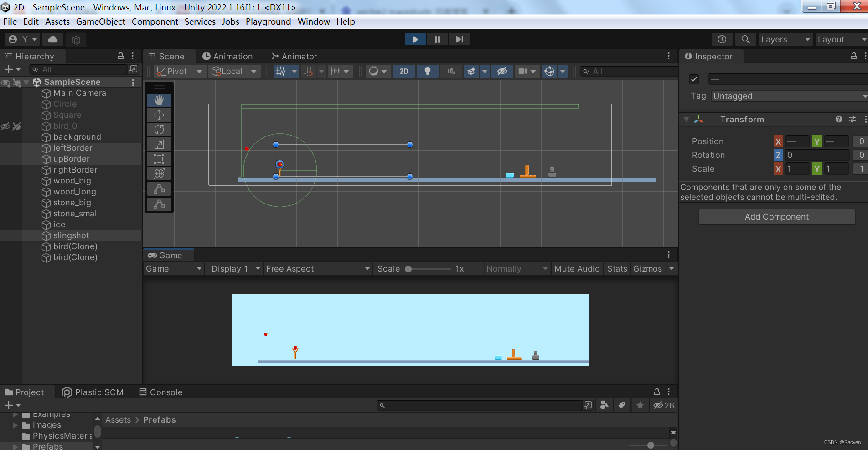Open the Playground menu
868x450 pixels.
(x=269, y=21)
